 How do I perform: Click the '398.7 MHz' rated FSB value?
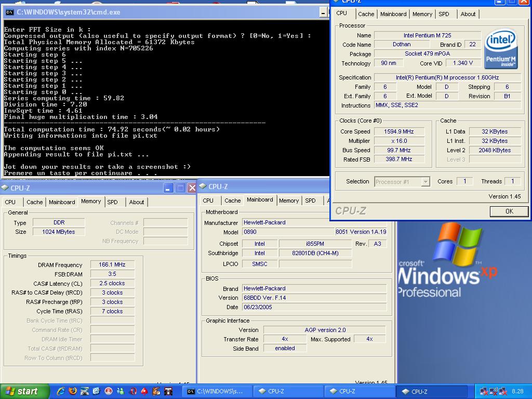(399, 159)
